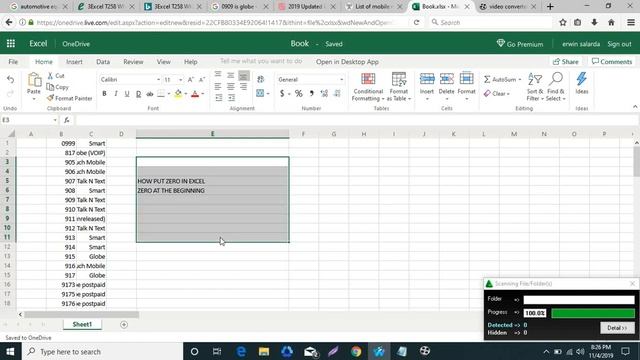Screen dimensions: 640x360
Task: Click the Increase Indent icon
Action: tap(231, 98)
